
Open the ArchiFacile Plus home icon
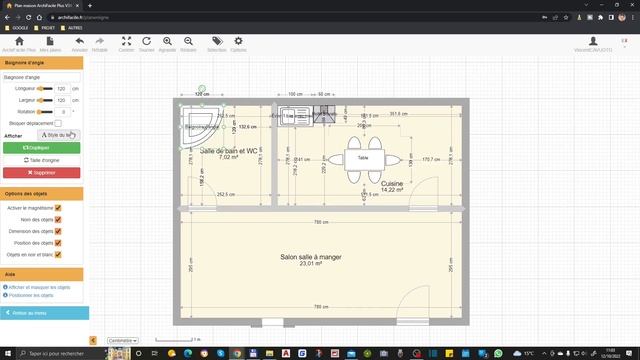click(19, 41)
